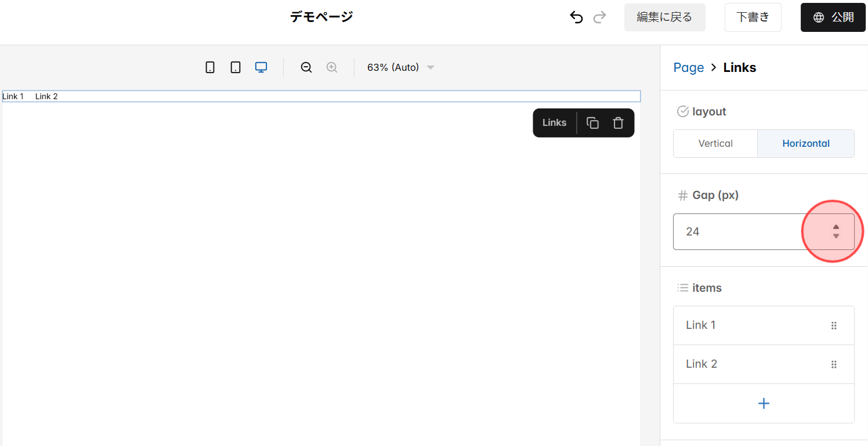This screenshot has height=446, width=868.
Task: Select the Vertical layout option
Action: click(x=715, y=143)
